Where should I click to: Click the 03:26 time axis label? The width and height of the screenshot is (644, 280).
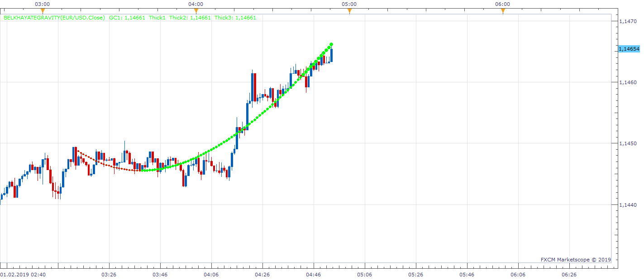click(109, 274)
